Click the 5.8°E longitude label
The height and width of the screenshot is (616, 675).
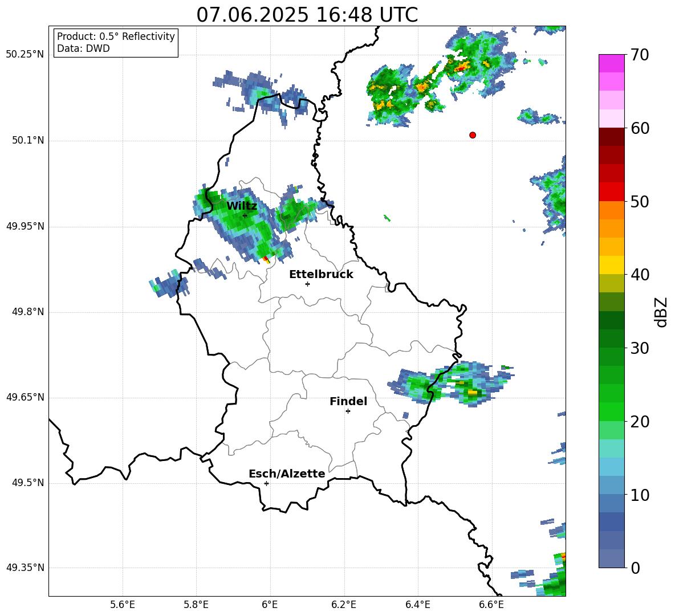coord(196,605)
